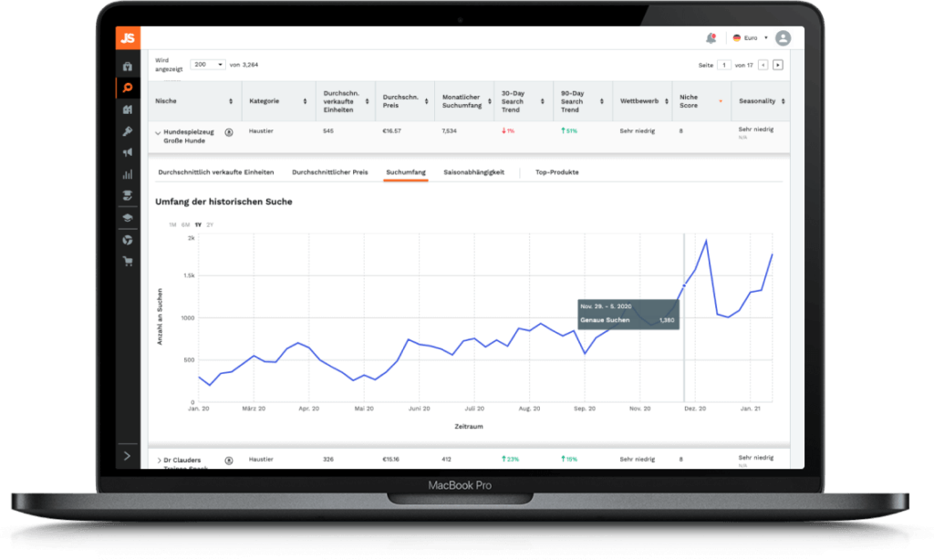Click the 23% trend value in Dr Clauders row
This screenshot has width=934, height=560.
pyautogui.click(x=510, y=460)
